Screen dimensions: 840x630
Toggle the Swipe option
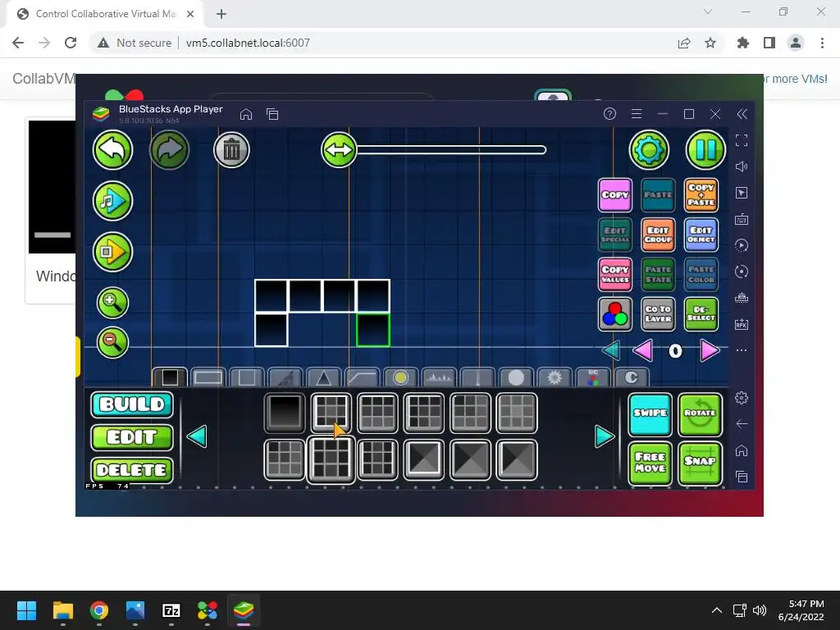(651, 414)
